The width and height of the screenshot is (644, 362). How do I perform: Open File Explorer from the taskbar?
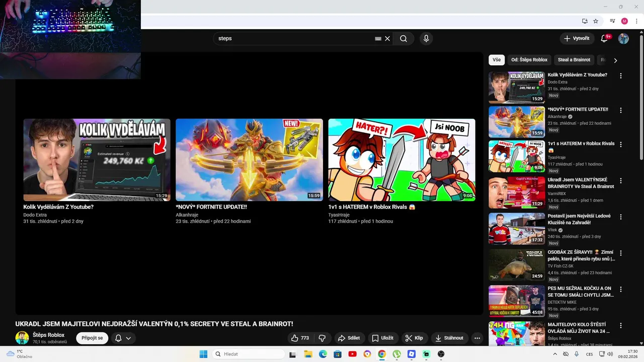point(308,354)
